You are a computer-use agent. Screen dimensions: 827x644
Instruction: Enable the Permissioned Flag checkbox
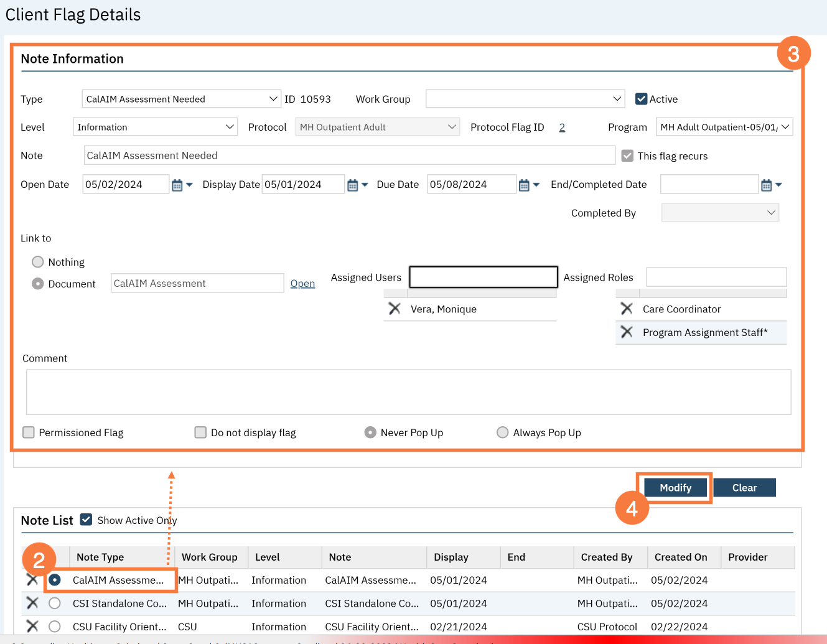coord(29,432)
